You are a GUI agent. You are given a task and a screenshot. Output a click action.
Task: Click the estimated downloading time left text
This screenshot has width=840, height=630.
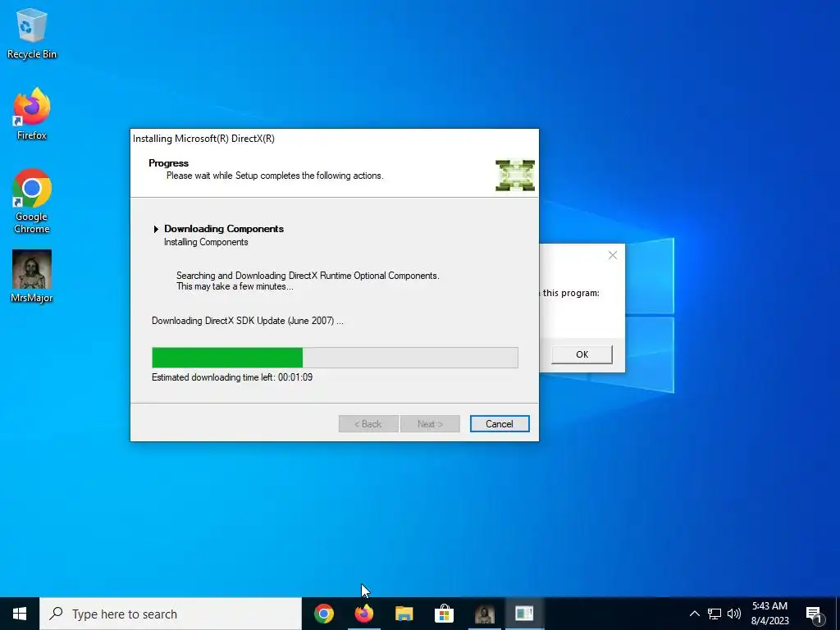232,377
